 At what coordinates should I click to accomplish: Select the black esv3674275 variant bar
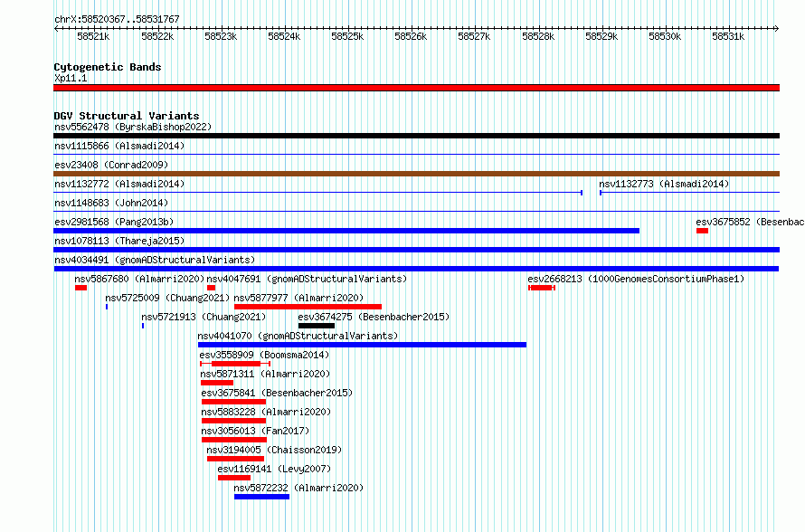click(317, 326)
